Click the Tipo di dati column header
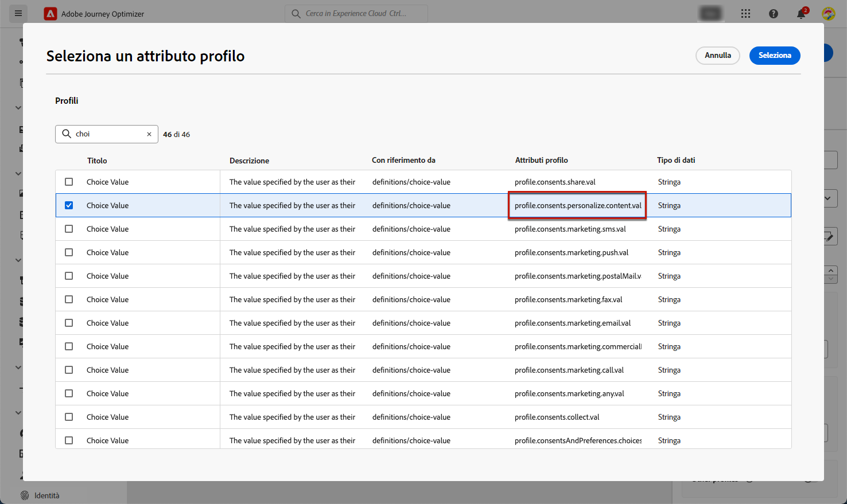This screenshot has width=847, height=504. coord(675,161)
